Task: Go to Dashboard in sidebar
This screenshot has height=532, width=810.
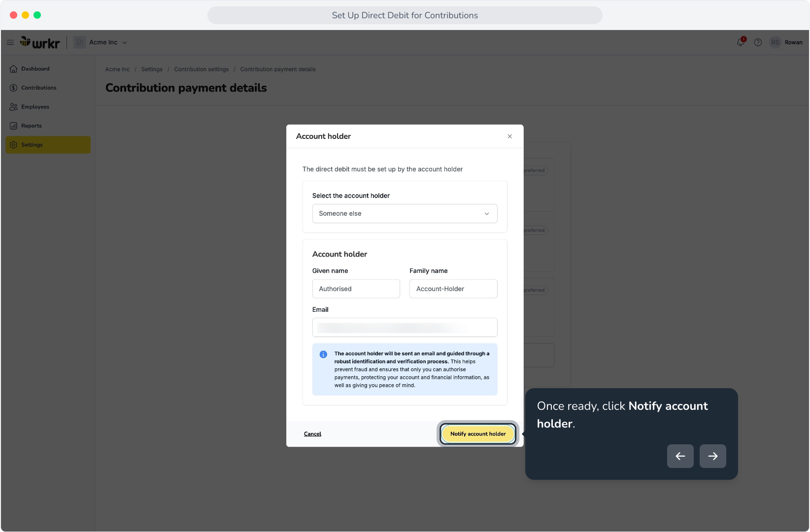Action: pyautogui.click(x=48, y=69)
